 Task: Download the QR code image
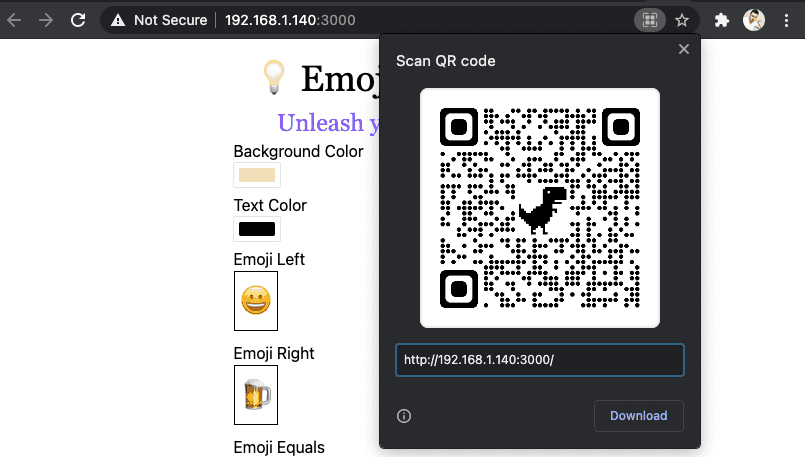coord(639,416)
